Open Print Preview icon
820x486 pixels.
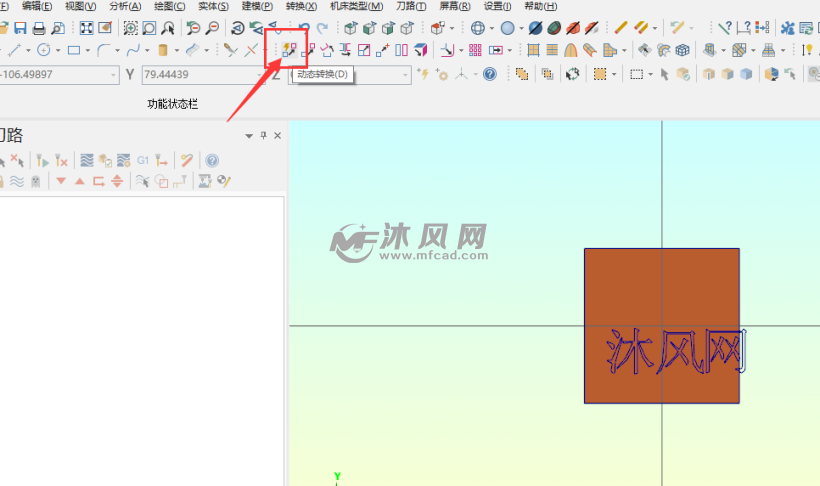click(58, 28)
